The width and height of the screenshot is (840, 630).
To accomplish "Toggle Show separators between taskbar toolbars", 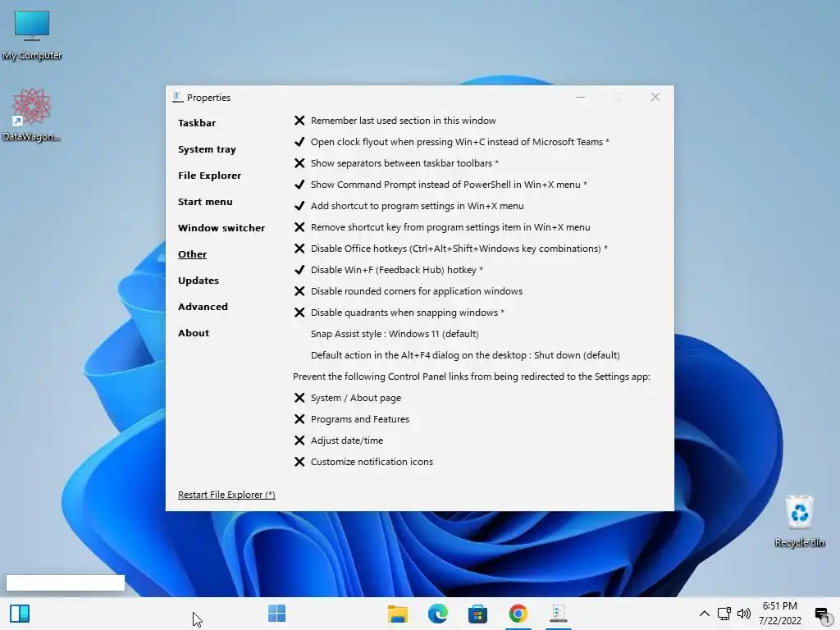I will pos(396,163).
